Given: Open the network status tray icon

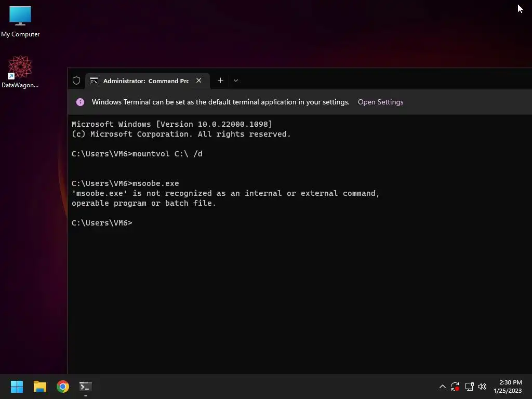Looking at the screenshot, I should click(470, 387).
